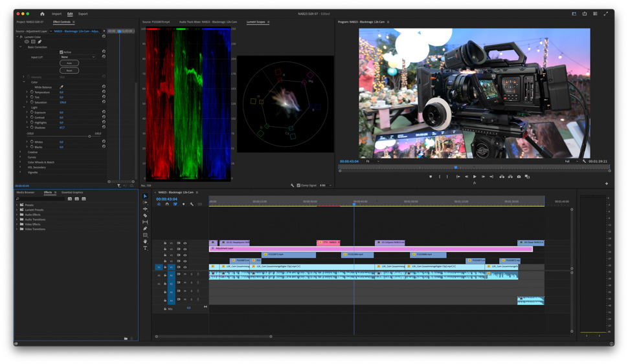628x364 pixels.
Task: Open the Input LUT dropdown
Action: [78, 57]
